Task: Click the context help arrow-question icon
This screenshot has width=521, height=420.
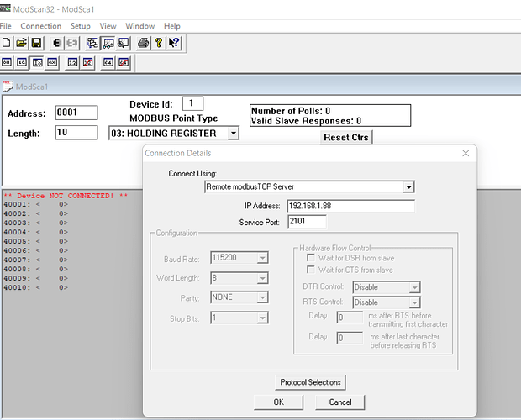Action: 174,43
